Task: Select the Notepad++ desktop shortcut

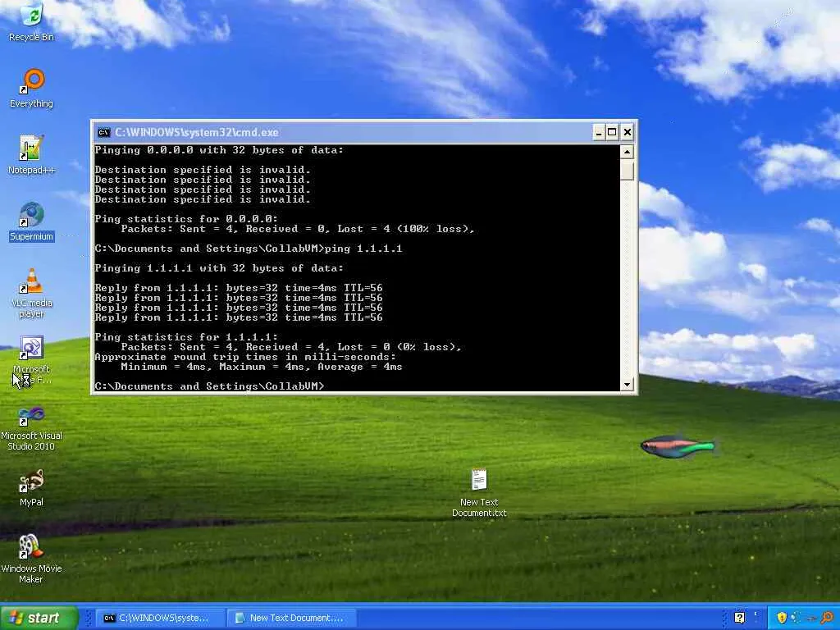Action: (x=32, y=155)
